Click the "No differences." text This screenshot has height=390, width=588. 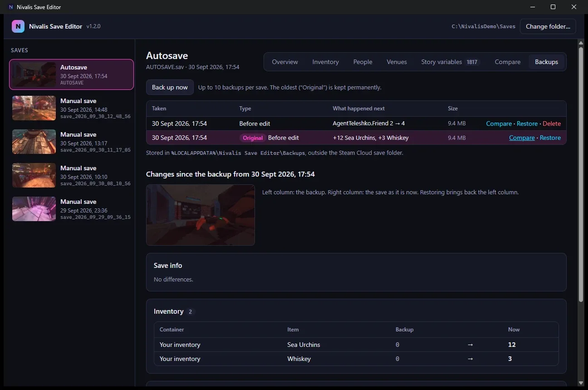pyautogui.click(x=173, y=279)
